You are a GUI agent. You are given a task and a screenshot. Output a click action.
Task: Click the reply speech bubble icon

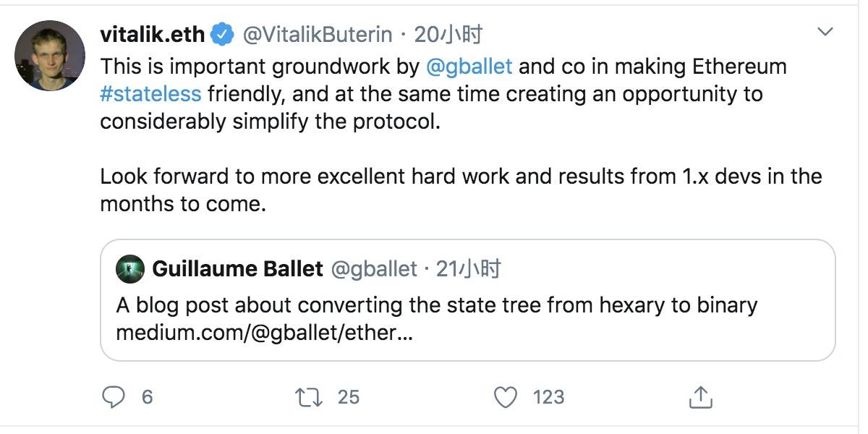click(114, 396)
